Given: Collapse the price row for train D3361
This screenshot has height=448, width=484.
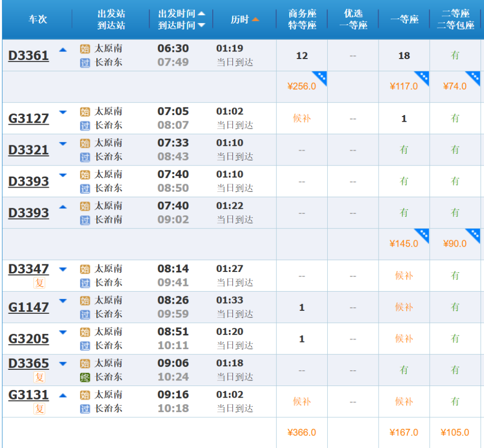Looking at the screenshot, I should (63, 49).
